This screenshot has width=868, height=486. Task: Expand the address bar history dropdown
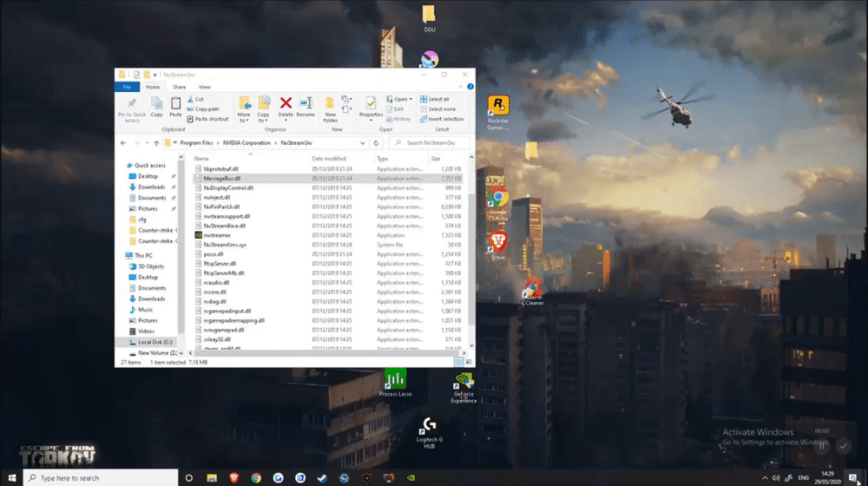pyautogui.click(x=363, y=143)
